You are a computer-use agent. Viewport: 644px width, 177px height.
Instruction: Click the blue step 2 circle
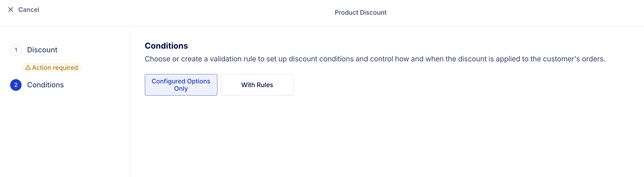(16, 85)
